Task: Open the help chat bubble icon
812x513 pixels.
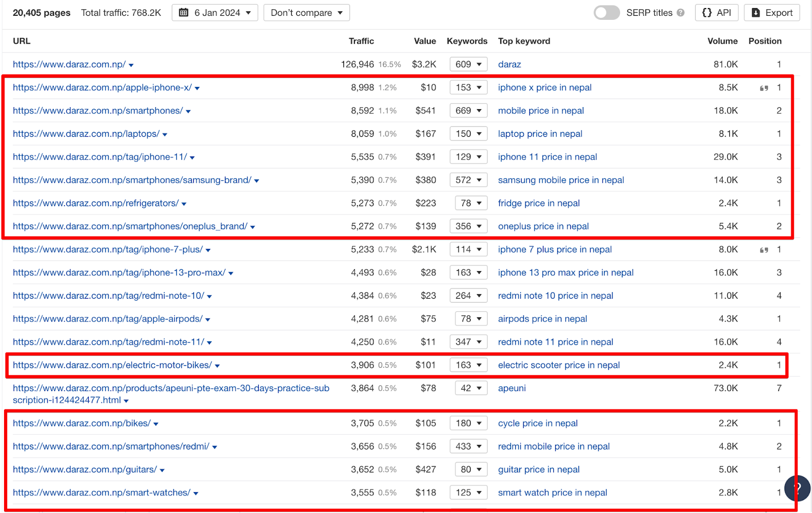Action: click(797, 489)
